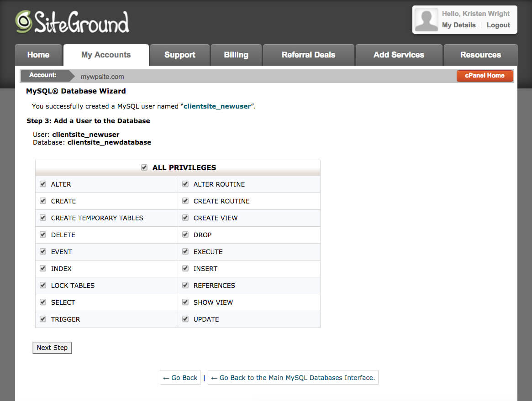
Task: Open the My Details link
Action: pos(459,25)
